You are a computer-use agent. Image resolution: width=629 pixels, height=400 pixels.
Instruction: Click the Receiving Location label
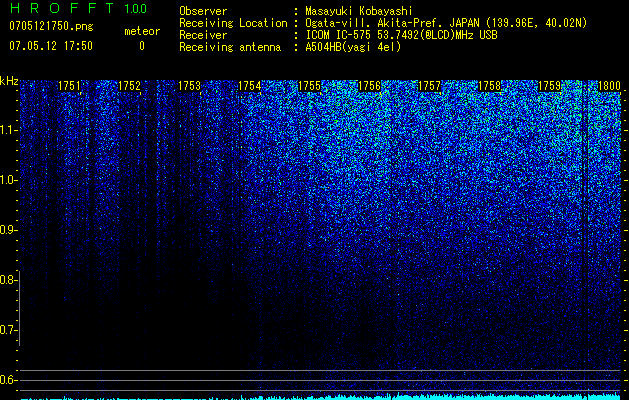click(233, 23)
